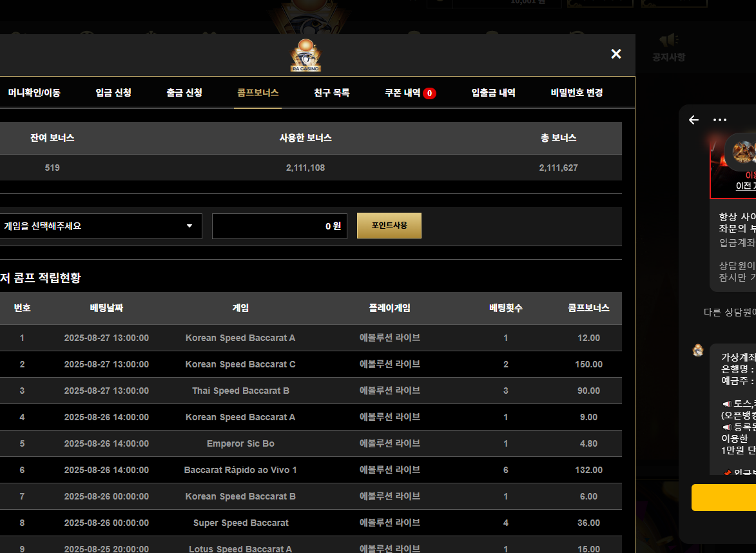Image resolution: width=756 pixels, height=553 pixels.
Task: Switch to the 입출금 내역 tab
Action: [493, 93]
